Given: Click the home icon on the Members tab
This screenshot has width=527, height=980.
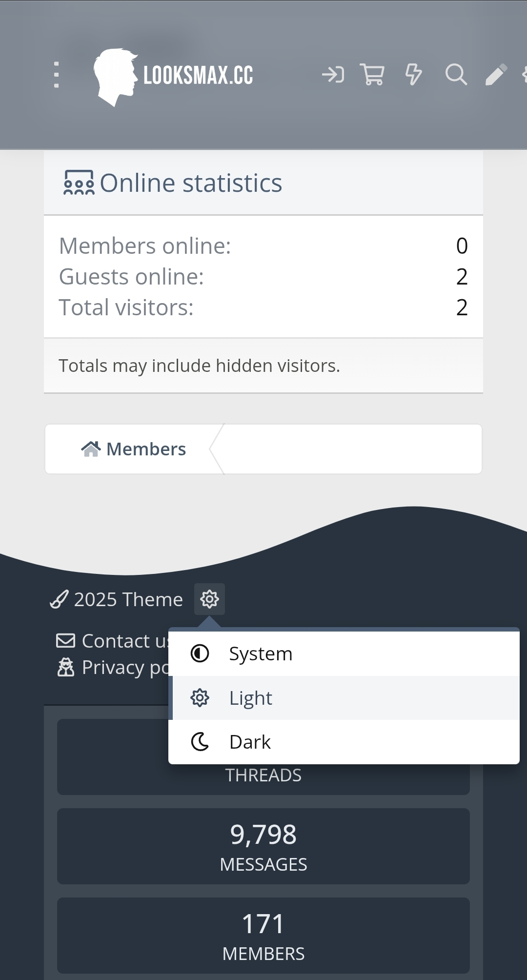Looking at the screenshot, I should tap(92, 448).
